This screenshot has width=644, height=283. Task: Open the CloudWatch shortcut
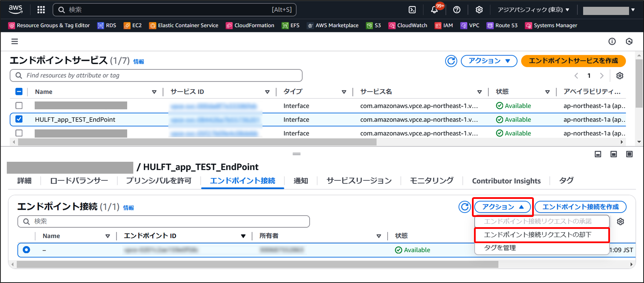click(x=408, y=26)
